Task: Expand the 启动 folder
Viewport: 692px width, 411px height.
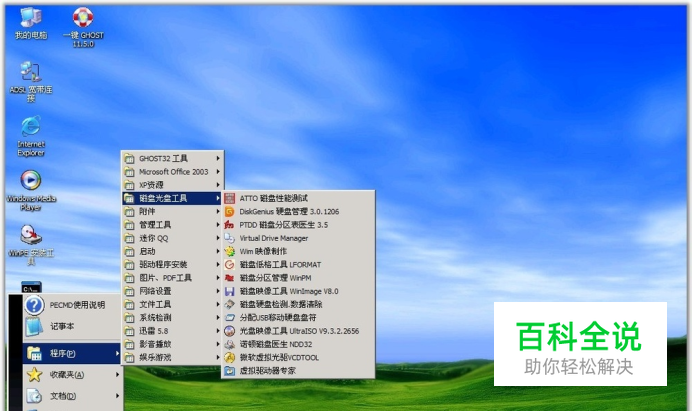Action: (x=173, y=251)
